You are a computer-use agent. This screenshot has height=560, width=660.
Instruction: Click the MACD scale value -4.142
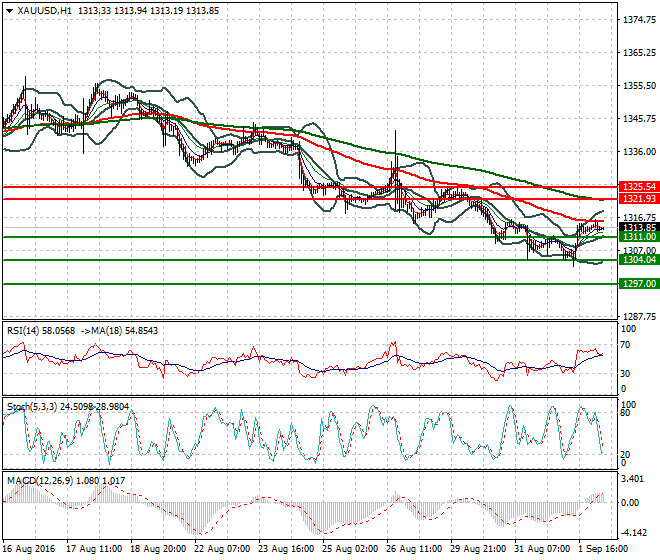point(634,533)
